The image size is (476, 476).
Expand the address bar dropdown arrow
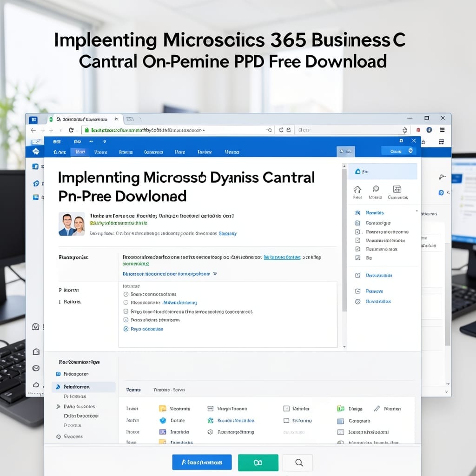pyautogui.click(x=269, y=130)
